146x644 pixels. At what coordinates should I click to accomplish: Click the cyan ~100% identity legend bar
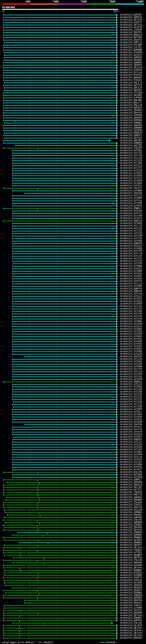coord(130,4)
